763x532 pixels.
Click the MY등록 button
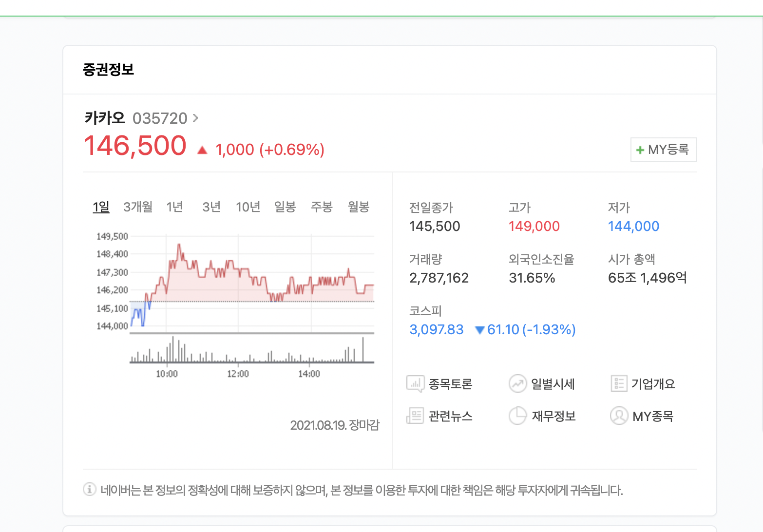(x=664, y=150)
